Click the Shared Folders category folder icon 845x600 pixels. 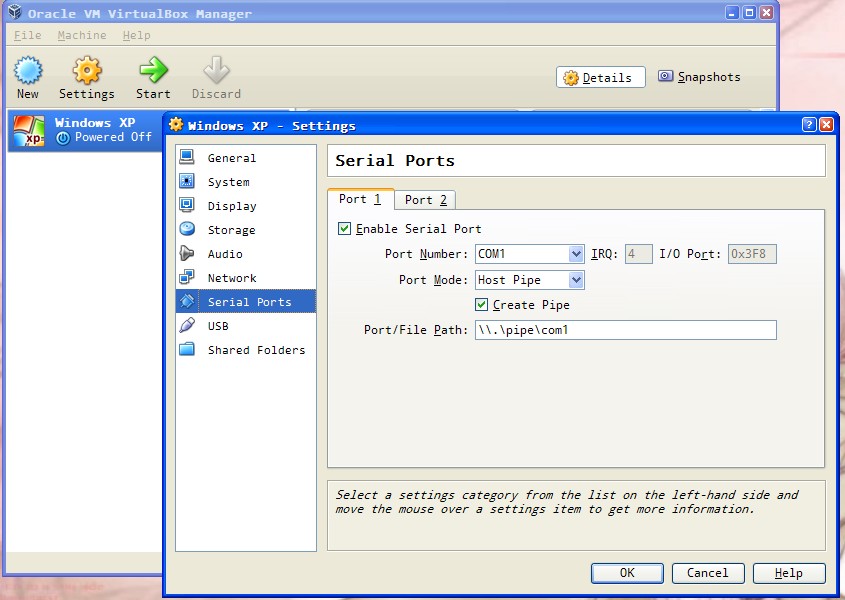[x=187, y=349]
